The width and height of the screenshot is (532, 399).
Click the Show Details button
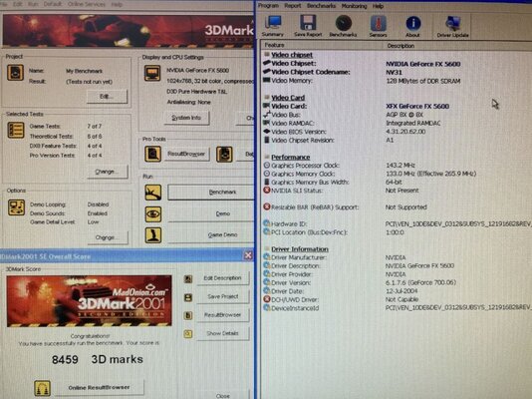point(222,333)
